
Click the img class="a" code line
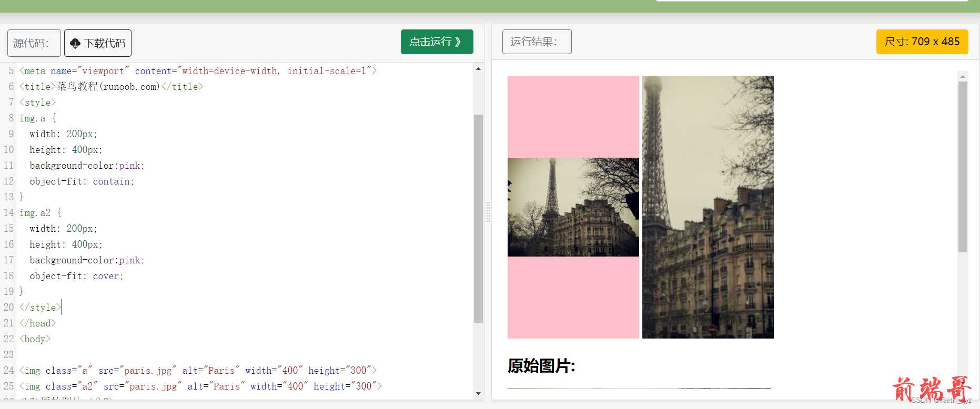[198, 371]
